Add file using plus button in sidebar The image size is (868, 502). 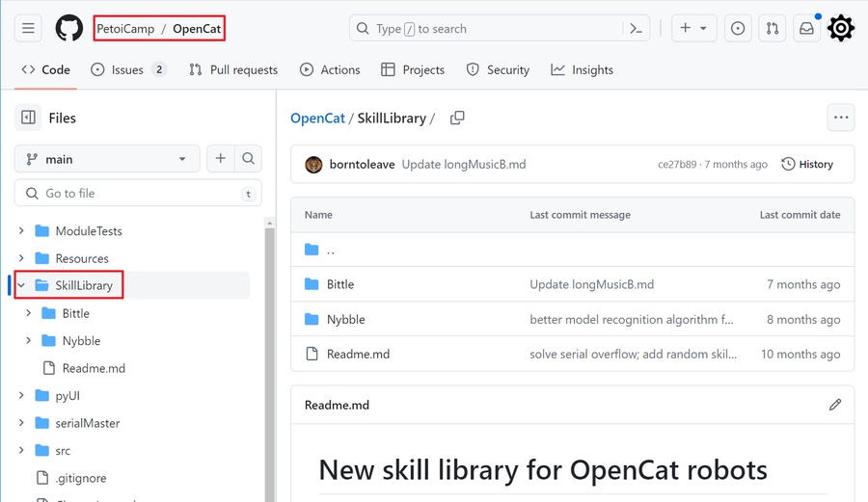click(221, 159)
